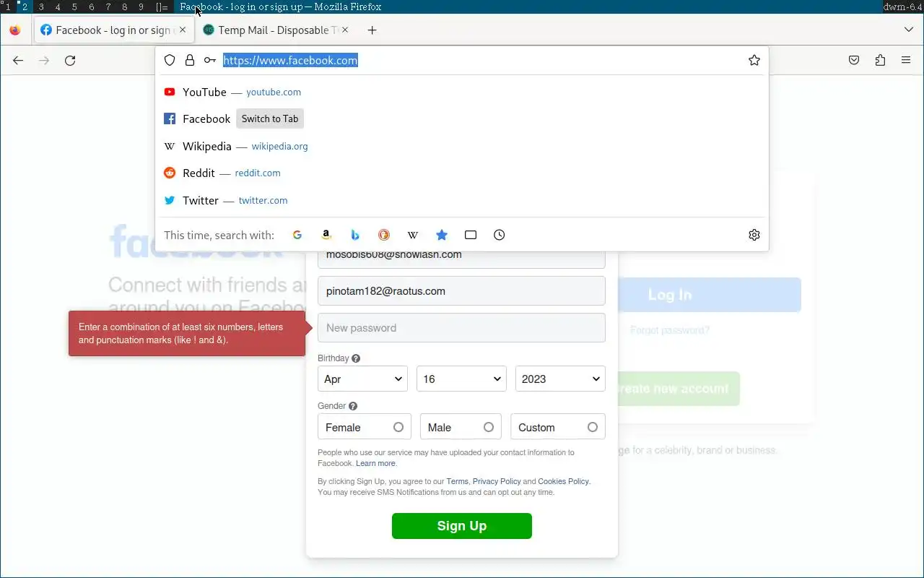The image size is (924, 578).
Task: Click the Switch to Tab button for Facebook
Action: tap(270, 119)
